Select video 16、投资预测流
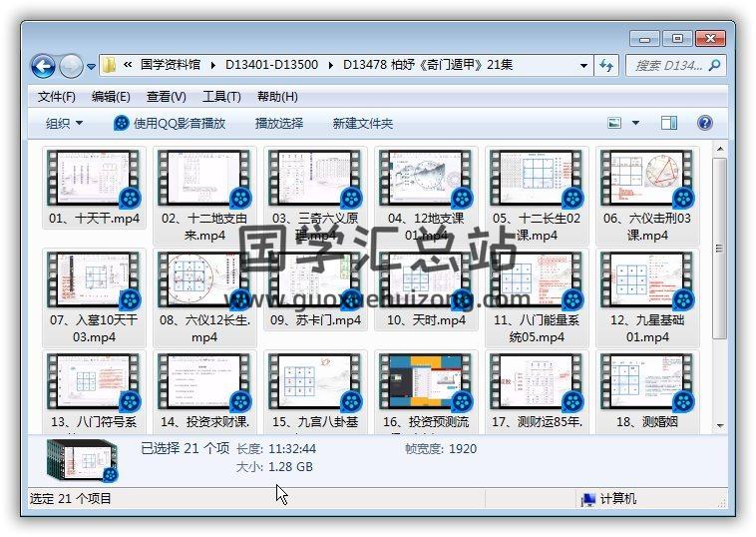Viewport: 756px width, 537px height. point(426,392)
